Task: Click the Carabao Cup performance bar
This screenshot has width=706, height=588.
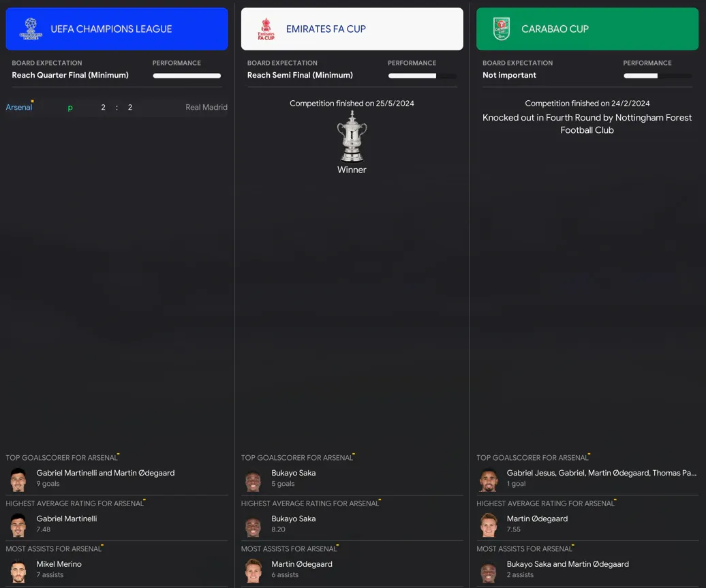Action: (658, 76)
